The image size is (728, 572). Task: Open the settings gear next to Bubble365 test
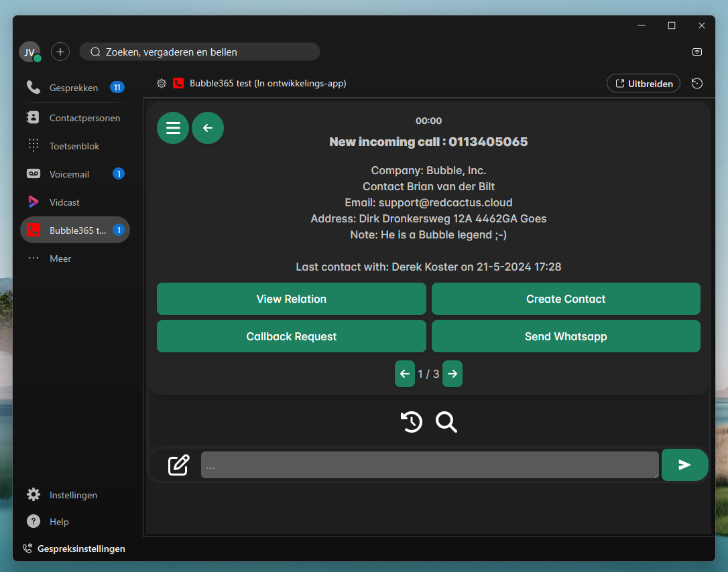(x=161, y=83)
